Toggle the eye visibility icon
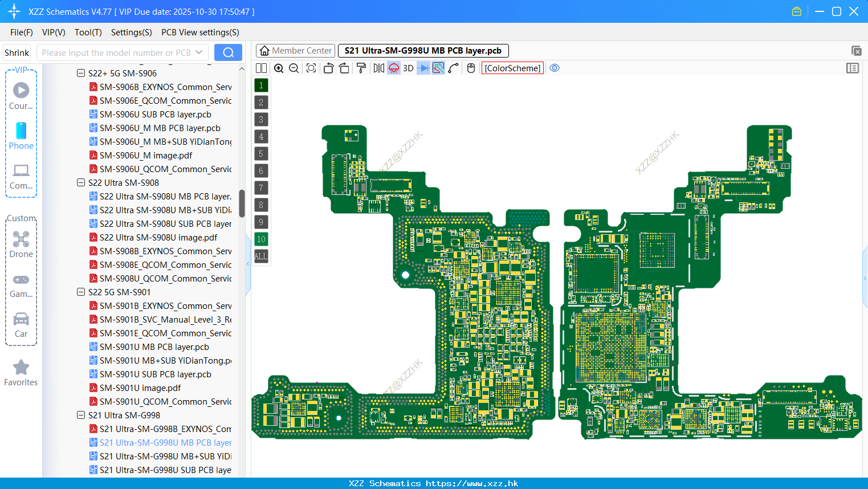Screen dimensions: 868x489 (555, 68)
